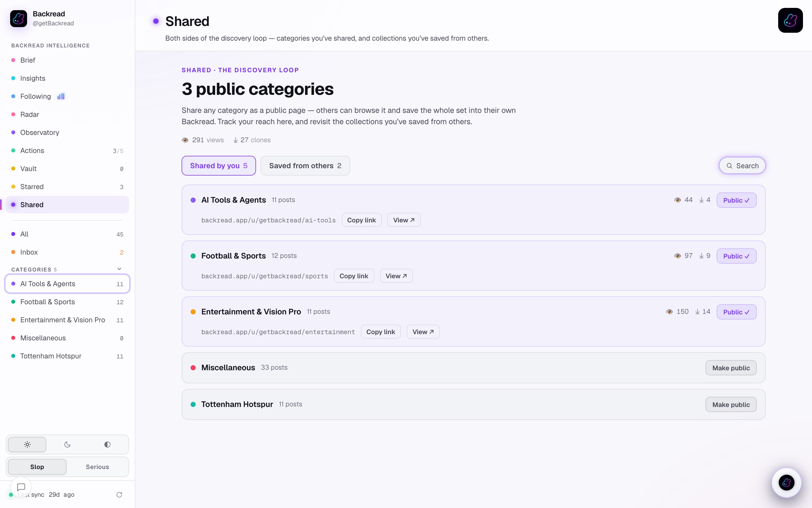Open Vault in the sidebar
This screenshot has width=812, height=508.
[x=67, y=169]
